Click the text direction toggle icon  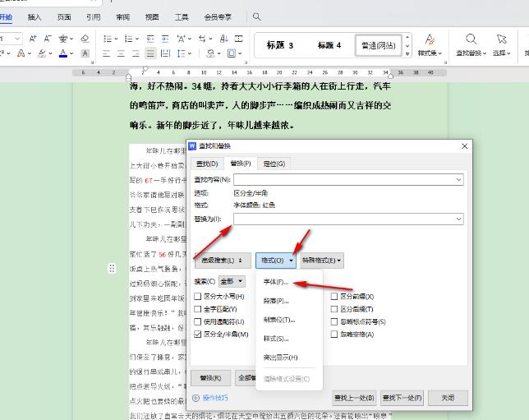pos(202,39)
